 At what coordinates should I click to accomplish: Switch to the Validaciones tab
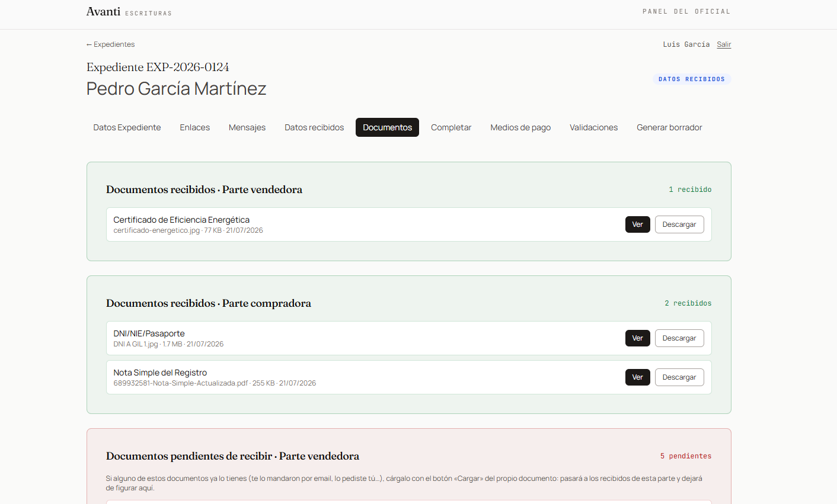pyautogui.click(x=593, y=127)
